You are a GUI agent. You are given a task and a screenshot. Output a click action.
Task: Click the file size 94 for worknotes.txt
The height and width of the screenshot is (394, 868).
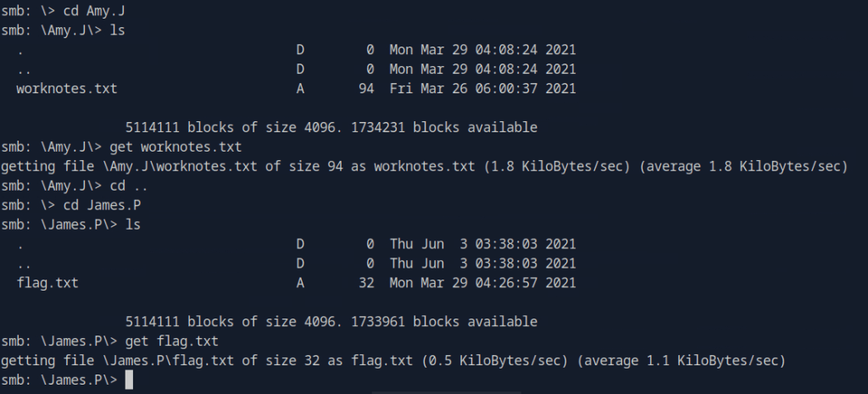pos(366,88)
